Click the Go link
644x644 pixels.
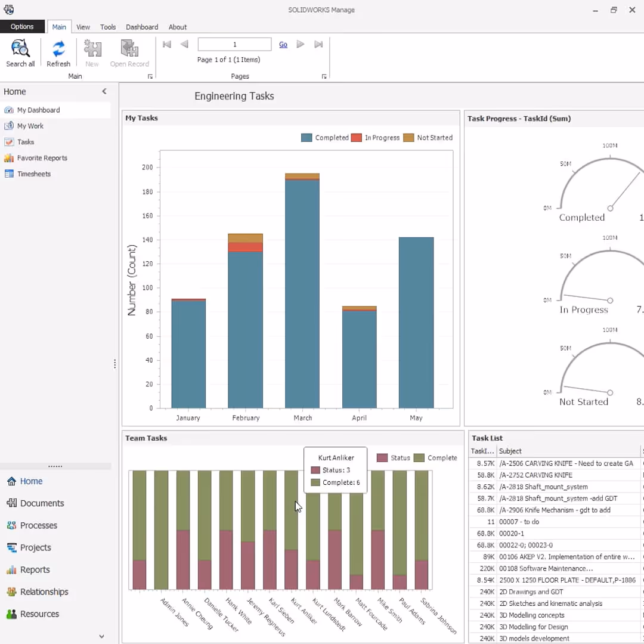(283, 44)
